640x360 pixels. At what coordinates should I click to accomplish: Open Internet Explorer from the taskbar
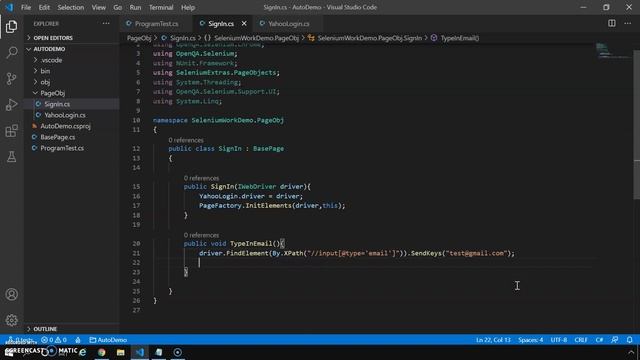tap(83, 352)
